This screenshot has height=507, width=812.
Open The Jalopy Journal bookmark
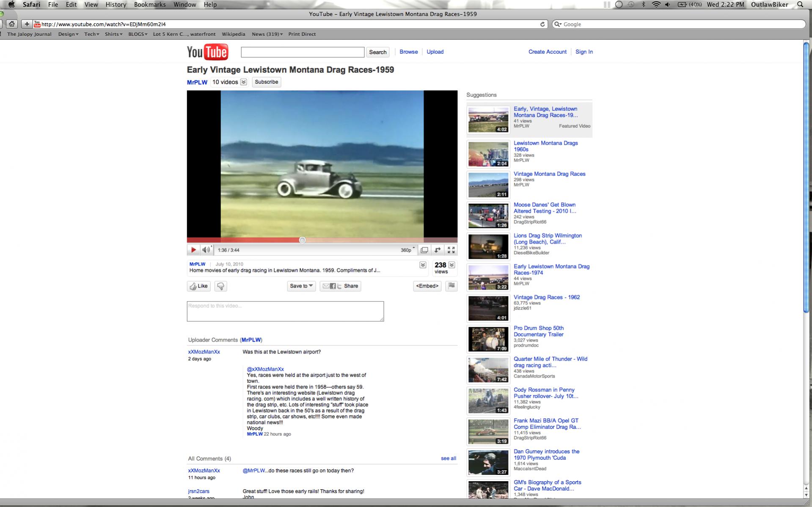click(x=29, y=34)
